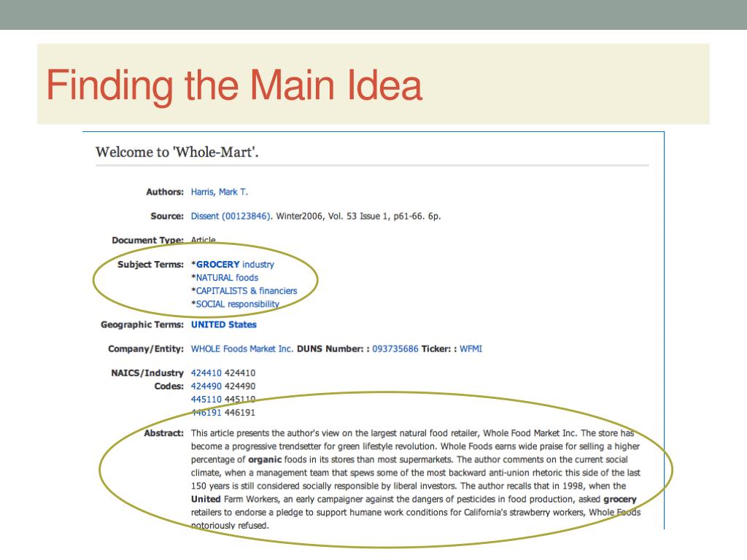The width and height of the screenshot is (747, 560).
Task: Click the Geographic Terms: label
Action: tap(142, 324)
